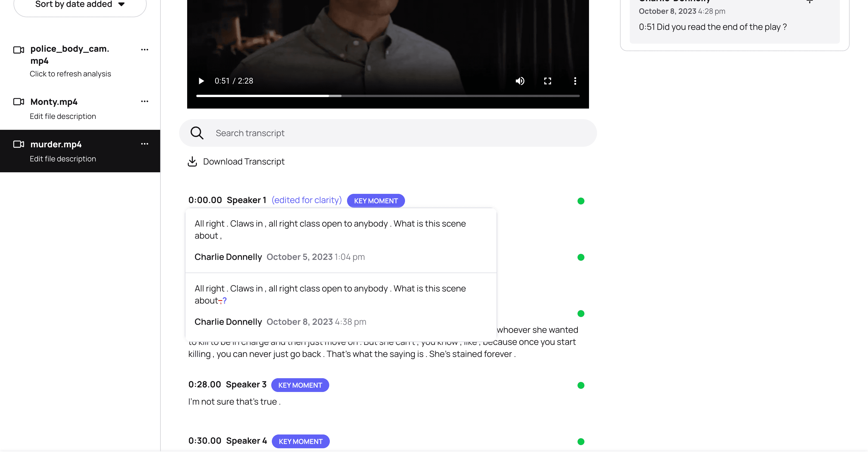The image size is (868, 452).
Task: Play the murder.mp4 video
Action: point(201,81)
